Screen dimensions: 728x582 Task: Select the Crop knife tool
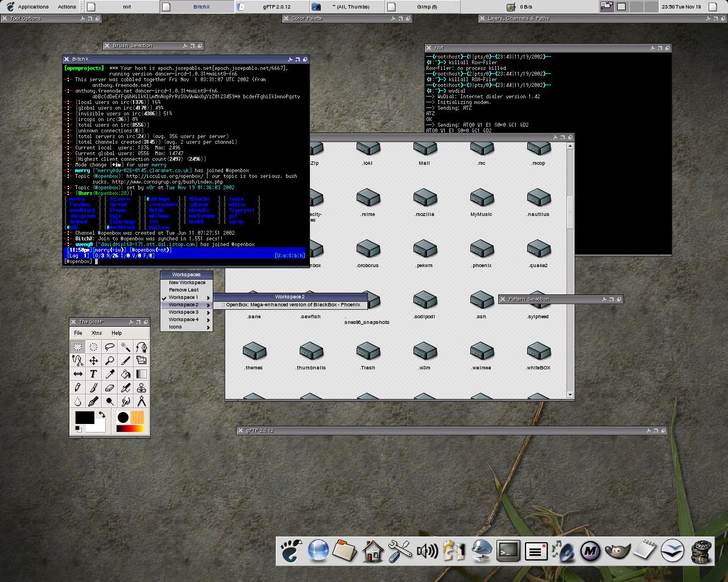coord(126,360)
